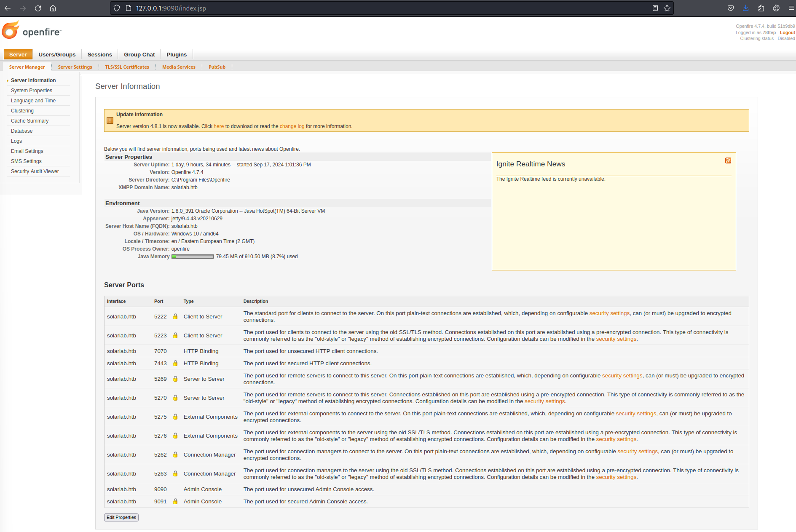Open Language and Time settings
This screenshot has height=532, width=796.
(x=33, y=101)
